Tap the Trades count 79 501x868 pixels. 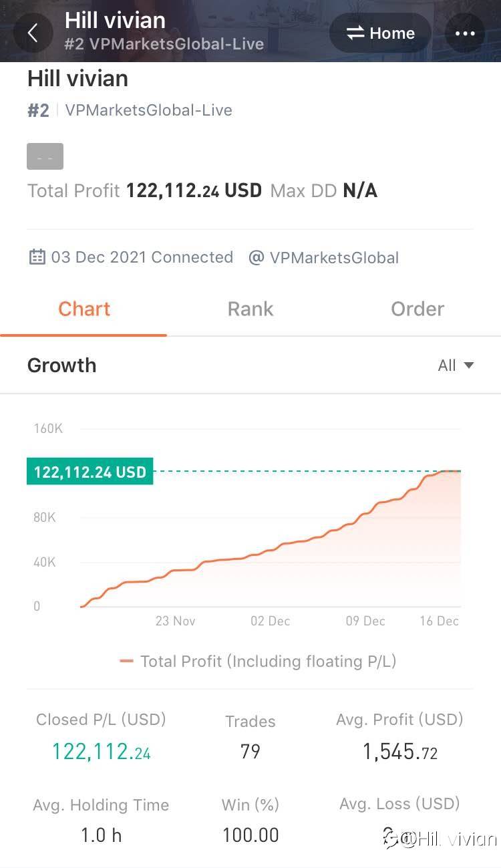[x=251, y=752]
